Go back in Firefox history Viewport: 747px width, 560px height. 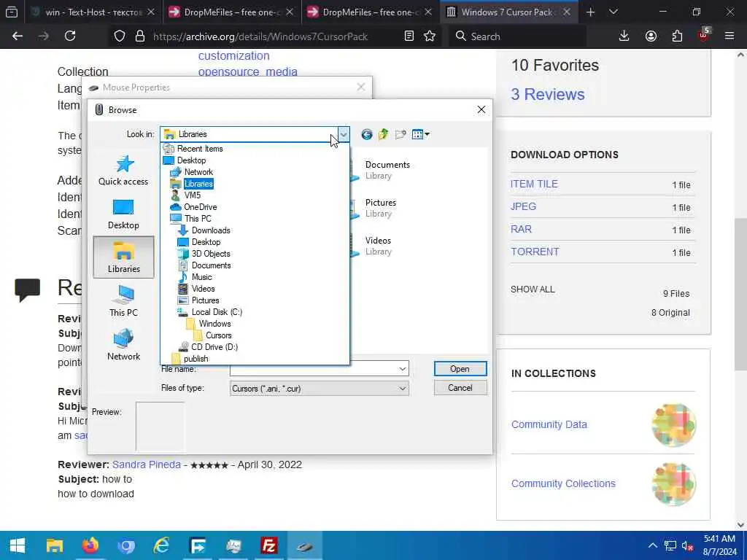point(18,36)
